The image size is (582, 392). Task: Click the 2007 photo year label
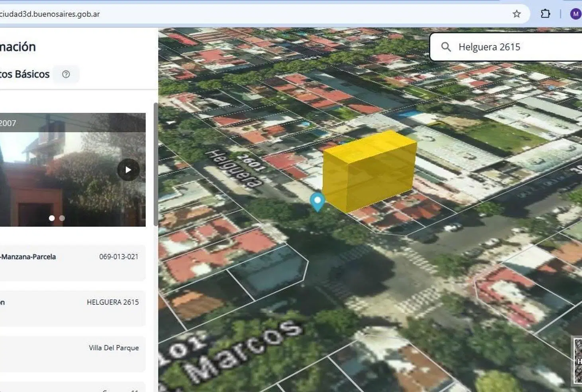coord(8,123)
